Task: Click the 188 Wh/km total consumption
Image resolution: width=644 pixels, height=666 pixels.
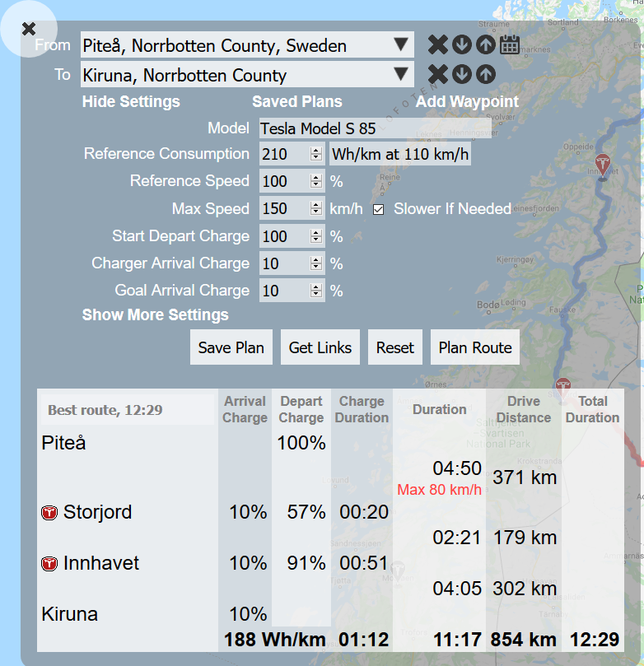Action: tap(275, 639)
